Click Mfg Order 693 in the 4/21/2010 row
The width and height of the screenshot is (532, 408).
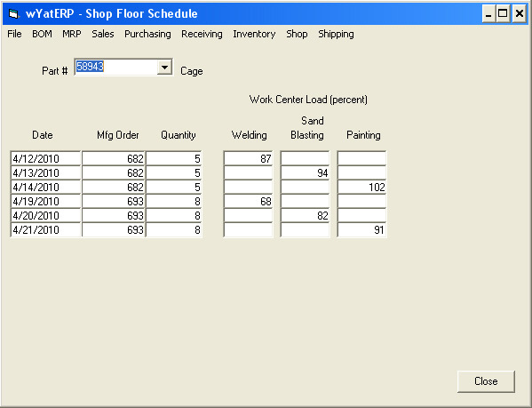click(114, 230)
